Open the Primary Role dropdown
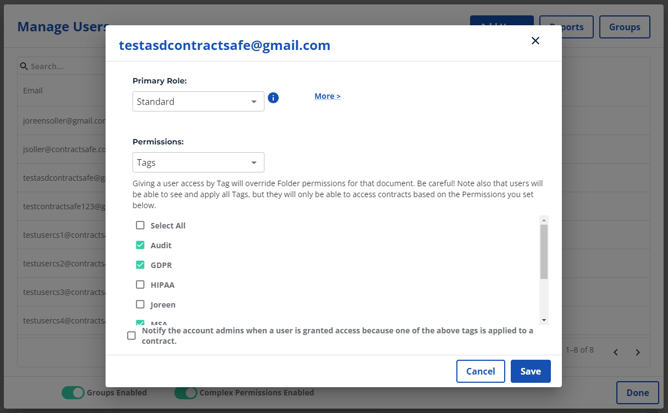This screenshot has width=668, height=413. click(x=198, y=101)
